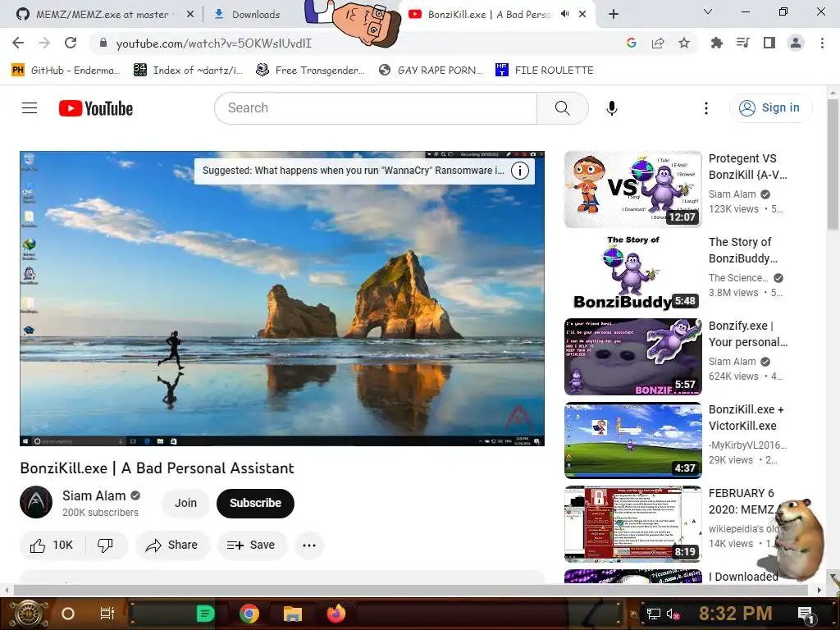The width and height of the screenshot is (840, 630).
Task: Click the muted volume tray icon
Action: click(x=673, y=614)
